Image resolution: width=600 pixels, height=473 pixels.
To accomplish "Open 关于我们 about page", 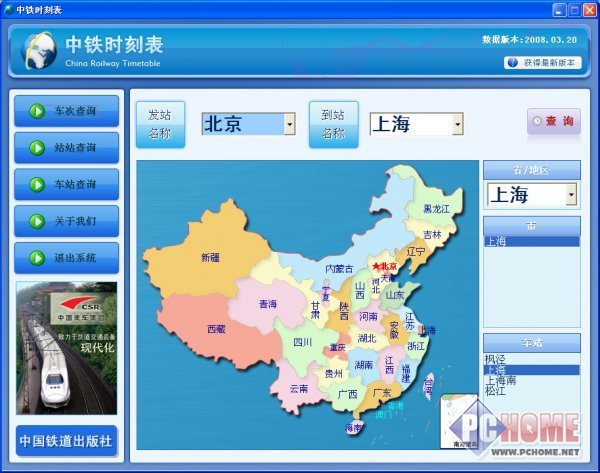I will coord(67,221).
